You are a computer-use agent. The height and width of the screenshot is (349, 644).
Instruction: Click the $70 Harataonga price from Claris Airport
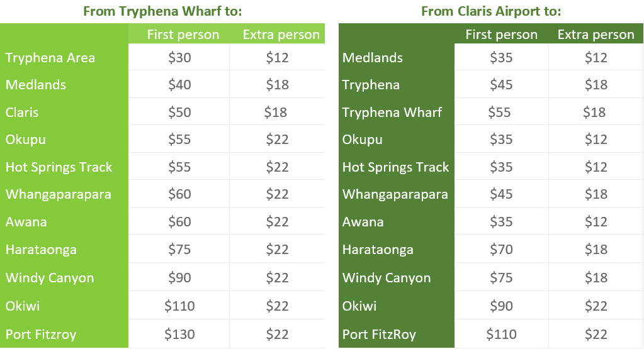(501, 249)
